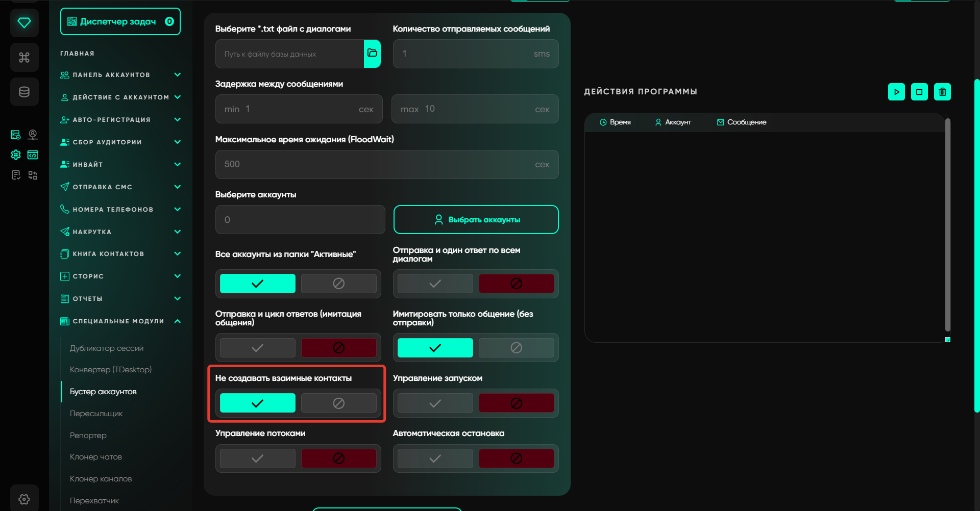The width and height of the screenshot is (980, 511).
Task: Click the trash icon to clear actions log
Action: pos(942,92)
